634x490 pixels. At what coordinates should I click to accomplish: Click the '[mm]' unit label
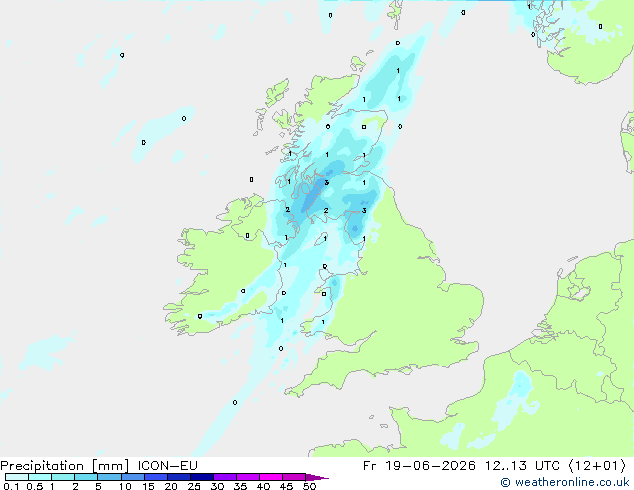(x=110, y=466)
